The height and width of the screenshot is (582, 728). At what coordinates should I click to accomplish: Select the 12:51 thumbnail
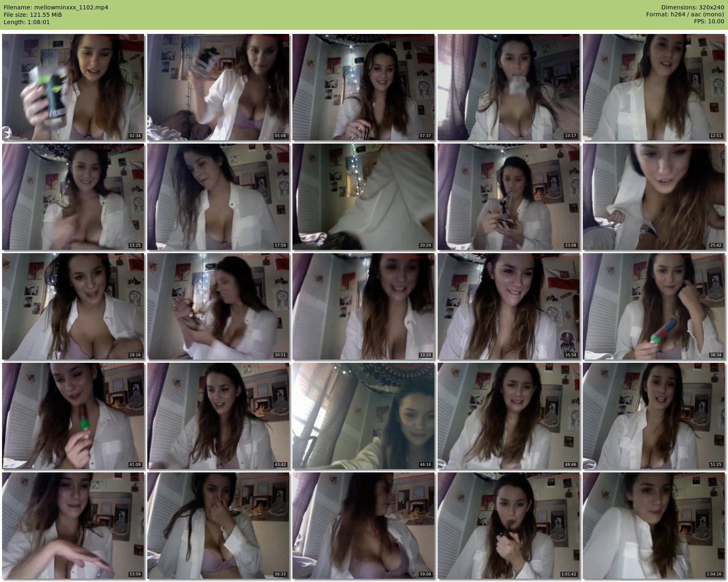point(654,87)
